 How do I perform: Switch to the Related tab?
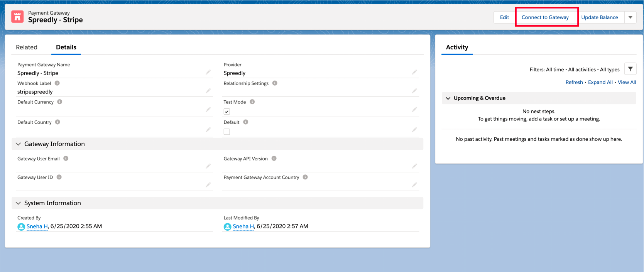27,47
